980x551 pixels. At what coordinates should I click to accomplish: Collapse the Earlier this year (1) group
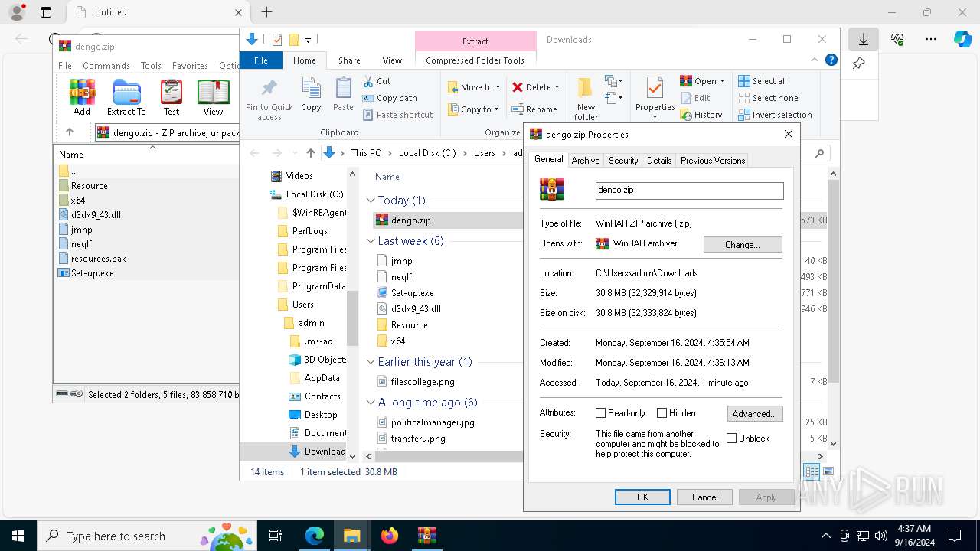coord(371,362)
